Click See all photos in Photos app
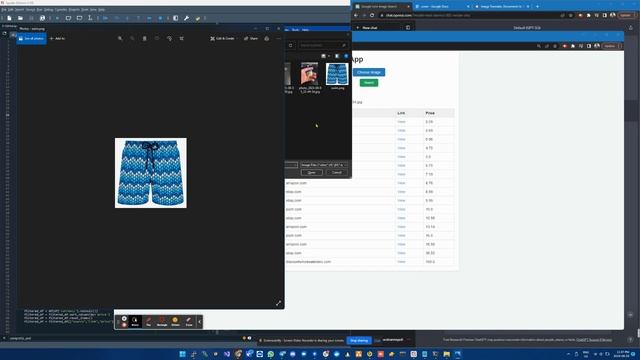Viewport: 640px width, 360px height. click(x=31, y=38)
